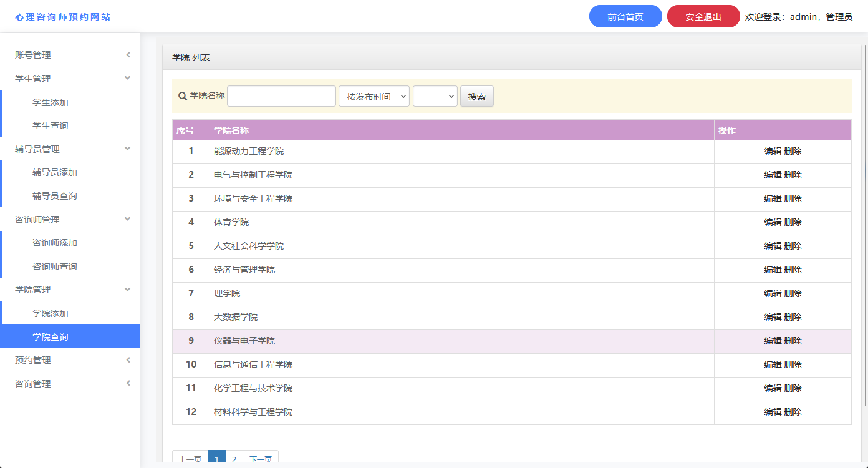Click the 心理咨询师预约网站 site title
This screenshot has width=868, height=468.
(x=63, y=17)
